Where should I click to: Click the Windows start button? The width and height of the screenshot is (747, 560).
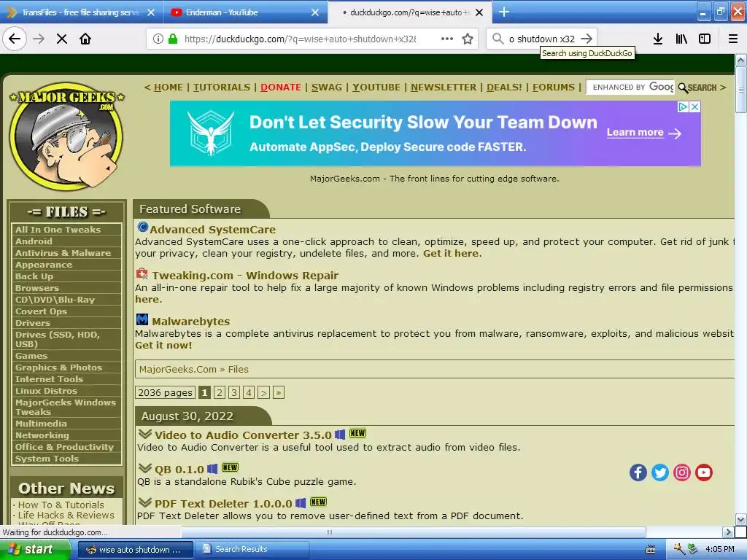coord(35,549)
